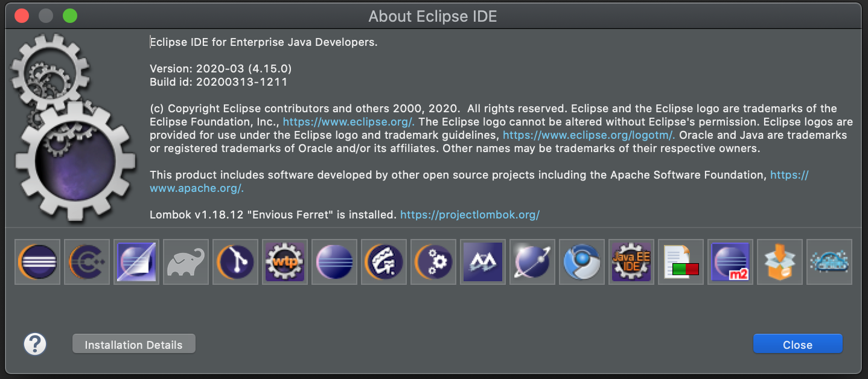Click the blue Close button
Image resolution: width=868 pixels, height=379 pixels.
(x=797, y=345)
